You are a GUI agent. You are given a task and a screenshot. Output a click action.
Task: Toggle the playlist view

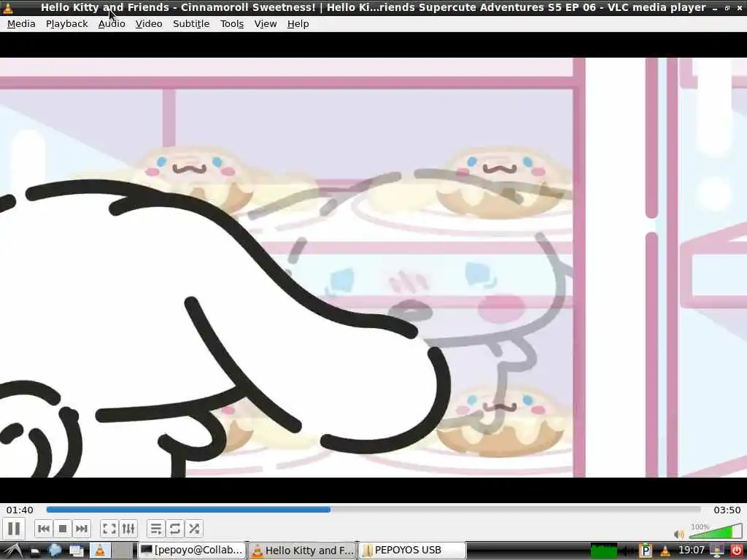coord(156,529)
